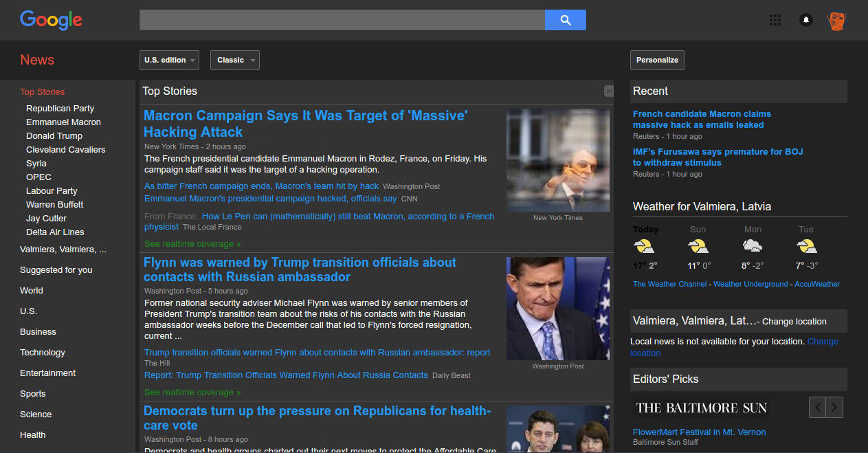Open Democrats turn up pressure headline

pos(318,418)
